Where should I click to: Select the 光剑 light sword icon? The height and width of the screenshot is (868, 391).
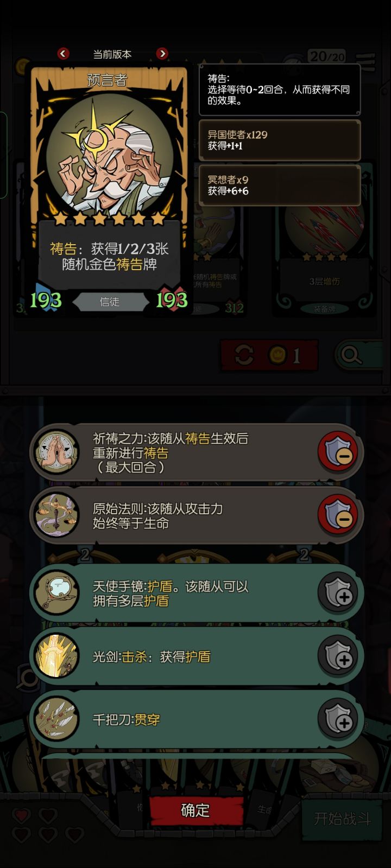point(56,656)
